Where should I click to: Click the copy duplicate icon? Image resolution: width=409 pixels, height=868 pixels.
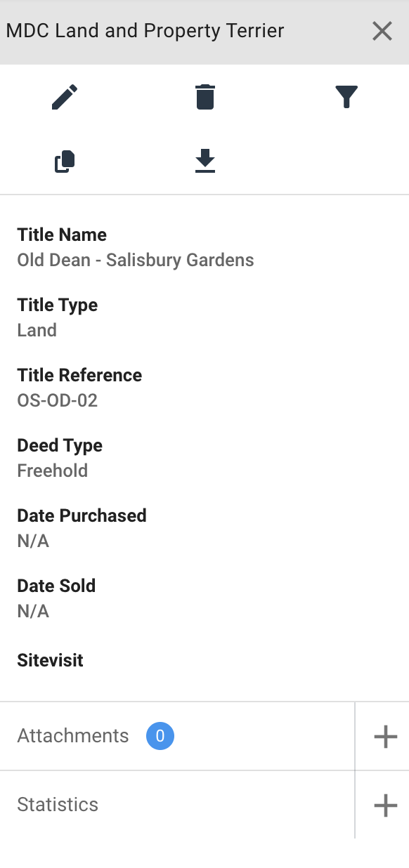click(x=65, y=162)
